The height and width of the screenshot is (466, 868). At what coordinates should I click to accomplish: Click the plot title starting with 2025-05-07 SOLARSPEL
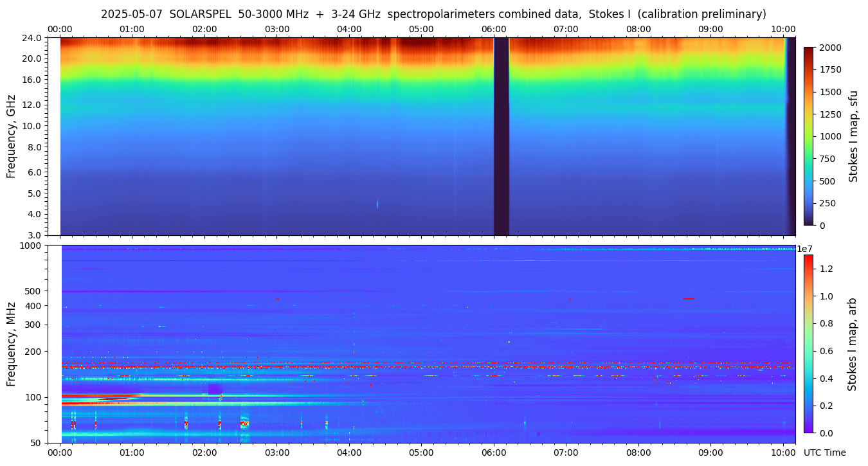433,14
